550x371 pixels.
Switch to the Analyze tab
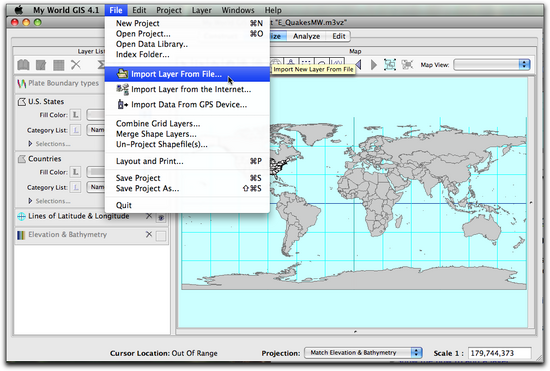tap(306, 36)
